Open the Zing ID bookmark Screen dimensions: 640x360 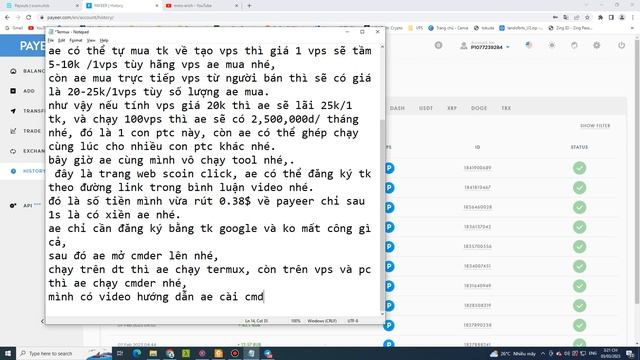point(571,28)
